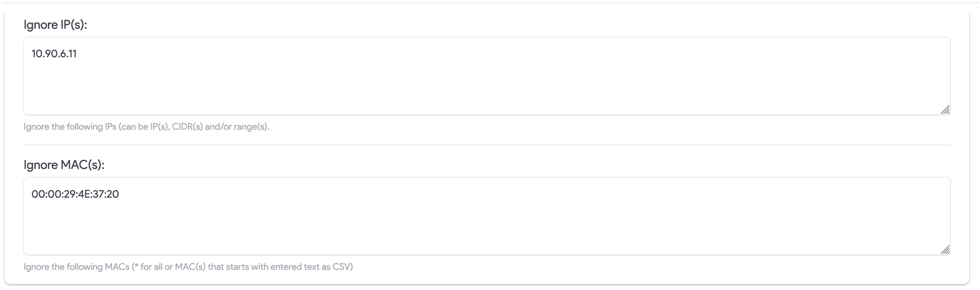This screenshot has width=980, height=290.
Task: Select the MAC value 00:00:29:4E:37:20
Action: 75,194
